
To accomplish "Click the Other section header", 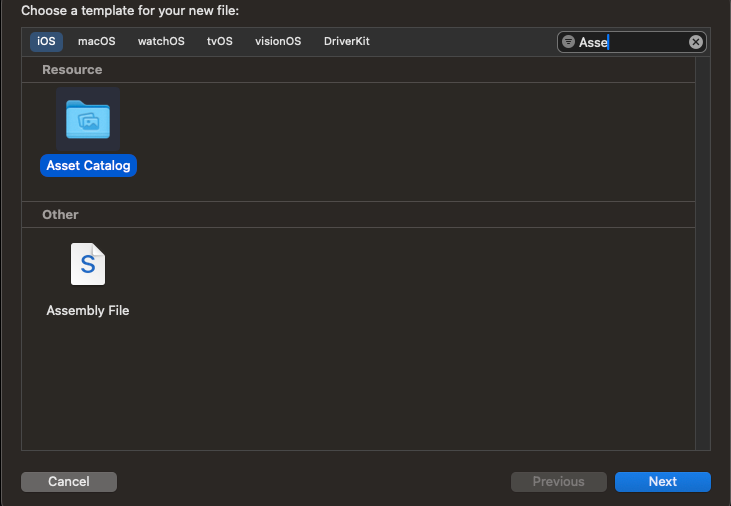I will coord(358,215).
